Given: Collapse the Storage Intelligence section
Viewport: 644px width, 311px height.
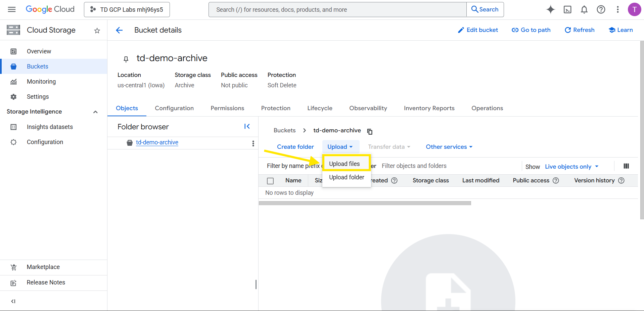Looking at the screenshot, I should [x=95, y=112].
